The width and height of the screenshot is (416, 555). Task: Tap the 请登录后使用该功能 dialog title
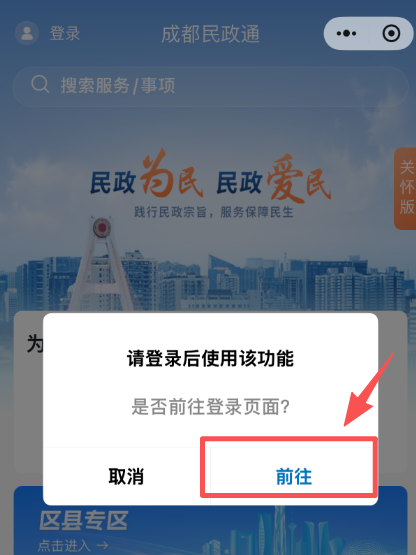tap(210, 358)
